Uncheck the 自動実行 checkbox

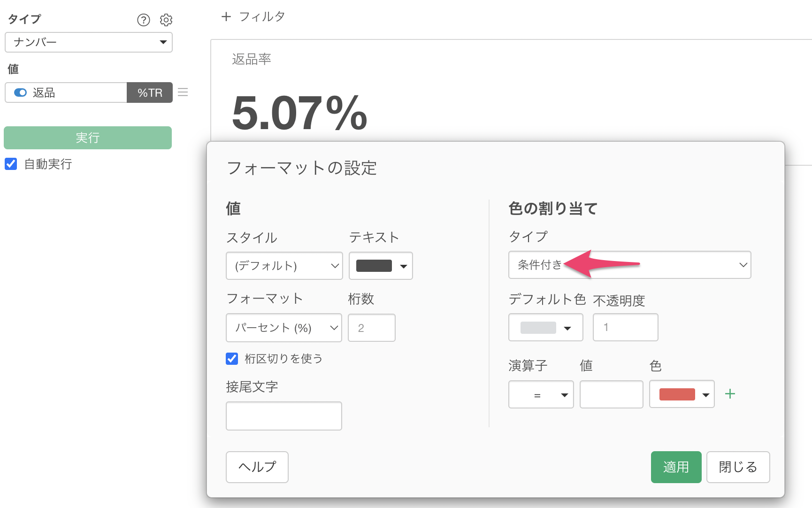(x=11, y=164)
